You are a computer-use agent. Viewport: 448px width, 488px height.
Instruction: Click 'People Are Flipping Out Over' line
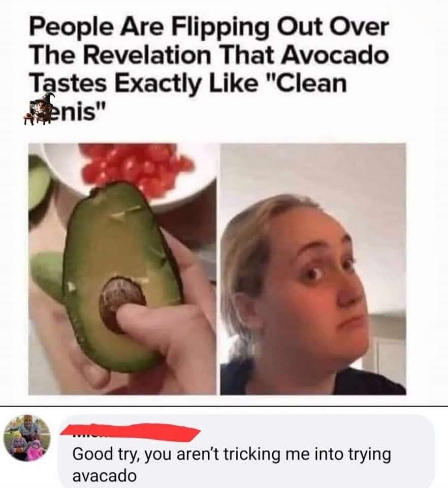(x=209, y=27)
